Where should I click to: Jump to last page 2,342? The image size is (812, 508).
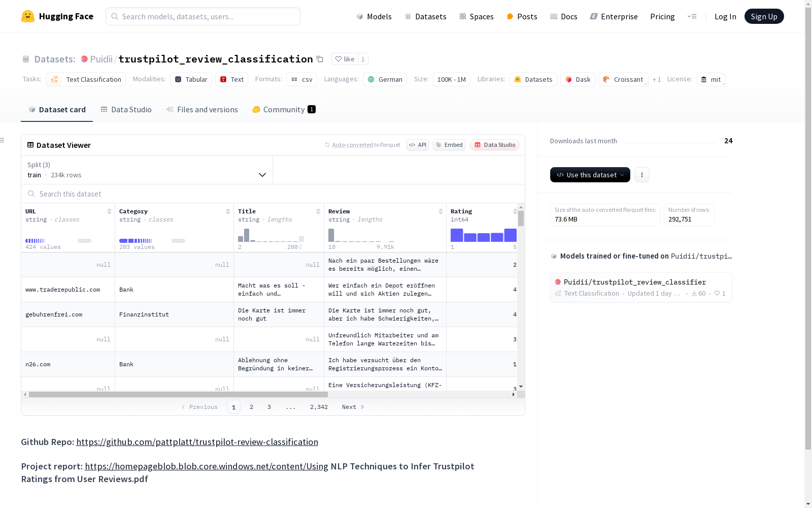point(319,407)
